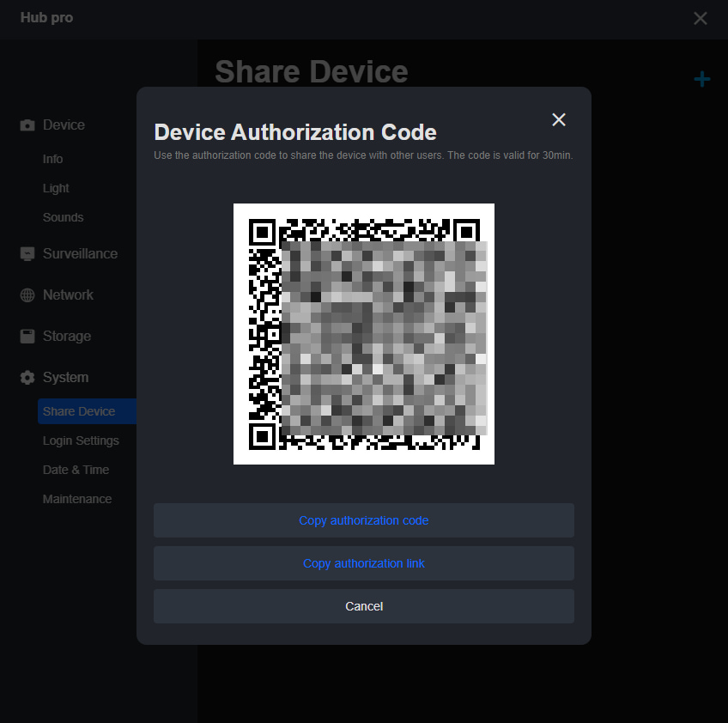Click the monitor icon beside Surveillance
This screenshot has height=723, width=728.
click(27, 253)
